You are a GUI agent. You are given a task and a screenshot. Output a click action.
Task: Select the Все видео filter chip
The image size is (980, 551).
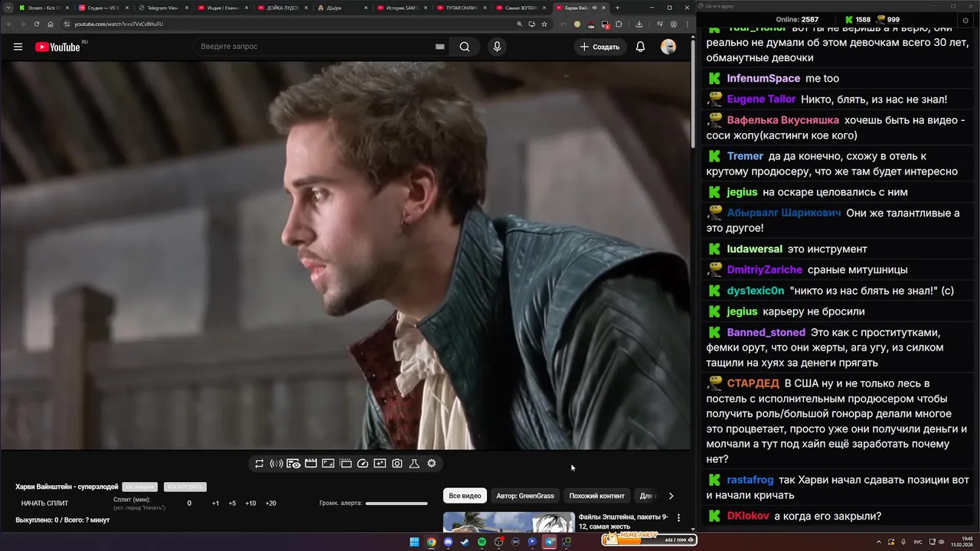tap(465, 496)
